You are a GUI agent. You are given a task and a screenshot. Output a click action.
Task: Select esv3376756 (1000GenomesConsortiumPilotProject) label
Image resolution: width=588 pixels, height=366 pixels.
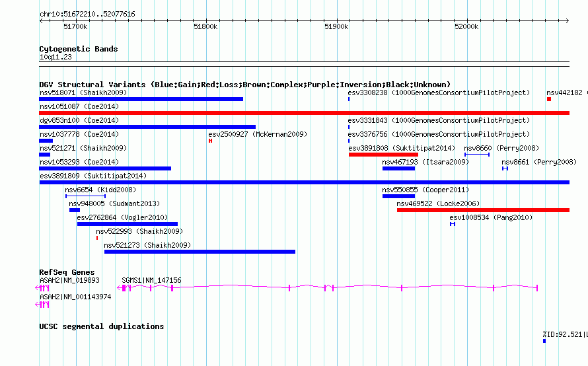click(x=439, y=134)
